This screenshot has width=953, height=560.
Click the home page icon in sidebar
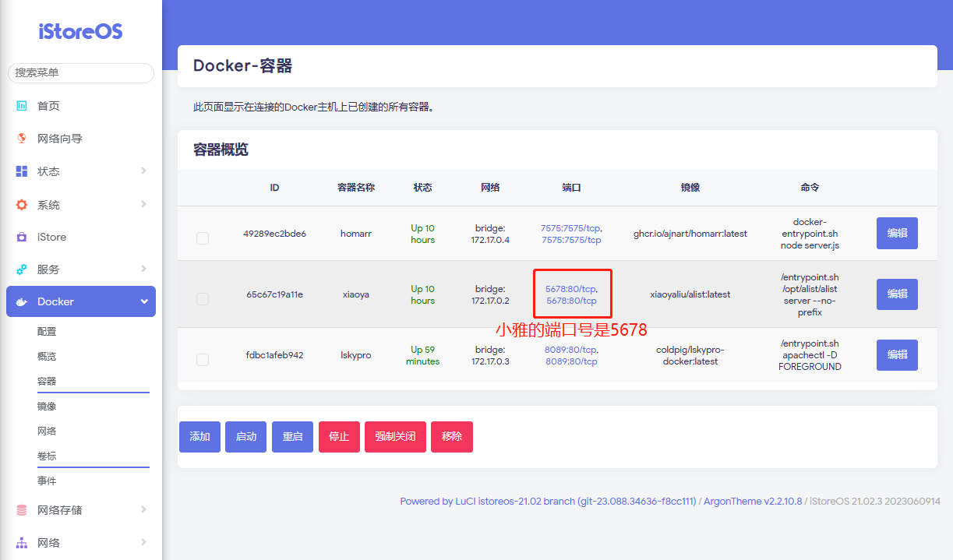coord(22,106)
